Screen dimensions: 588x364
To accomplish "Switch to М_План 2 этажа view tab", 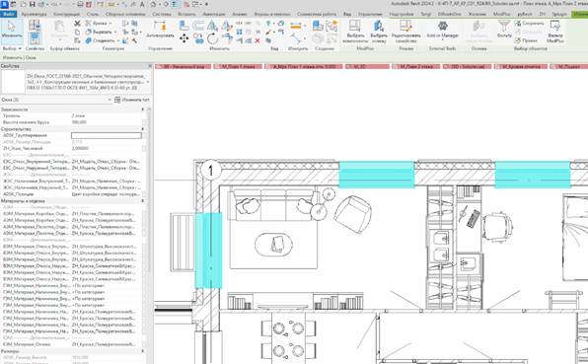I will click(x=415, y=66).
